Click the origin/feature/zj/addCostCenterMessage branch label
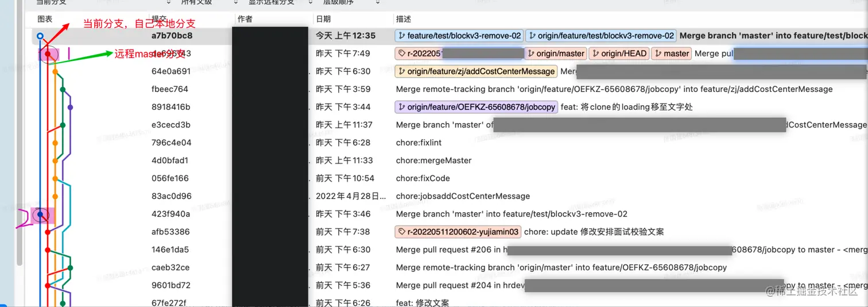The height and width of the screenshot is (307, 868). [x=476, y=71]
